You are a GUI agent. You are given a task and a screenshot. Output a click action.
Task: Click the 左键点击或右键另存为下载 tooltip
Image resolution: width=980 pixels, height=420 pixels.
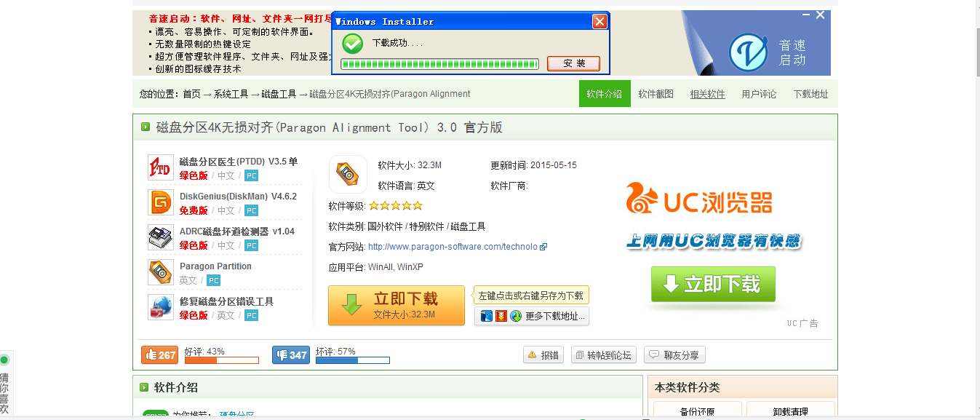pyautogui.click(x=531, y=296)
